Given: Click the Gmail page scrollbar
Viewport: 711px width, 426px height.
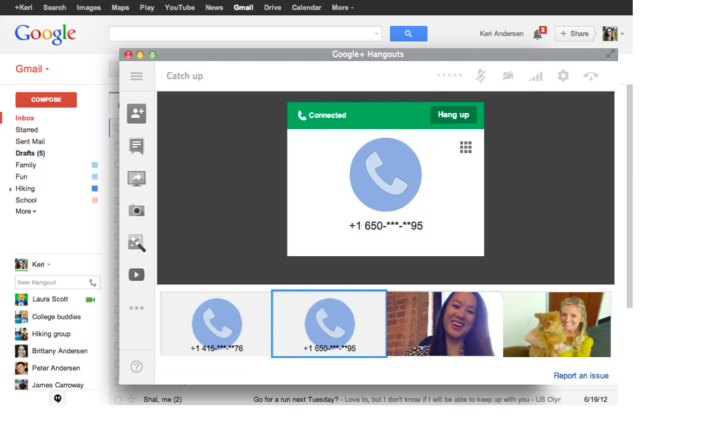Looking at the screenshot, I should [x=629, y=196].
